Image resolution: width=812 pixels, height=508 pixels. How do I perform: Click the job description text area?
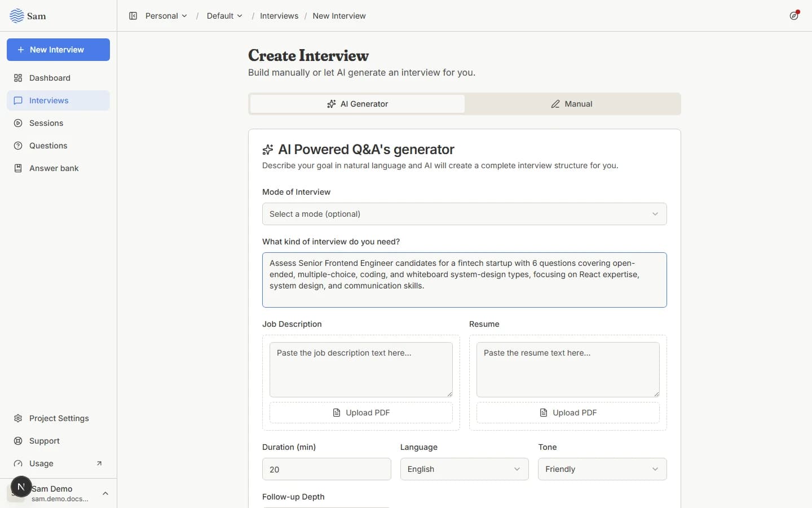pyautogui.click(x=361, y=370)
